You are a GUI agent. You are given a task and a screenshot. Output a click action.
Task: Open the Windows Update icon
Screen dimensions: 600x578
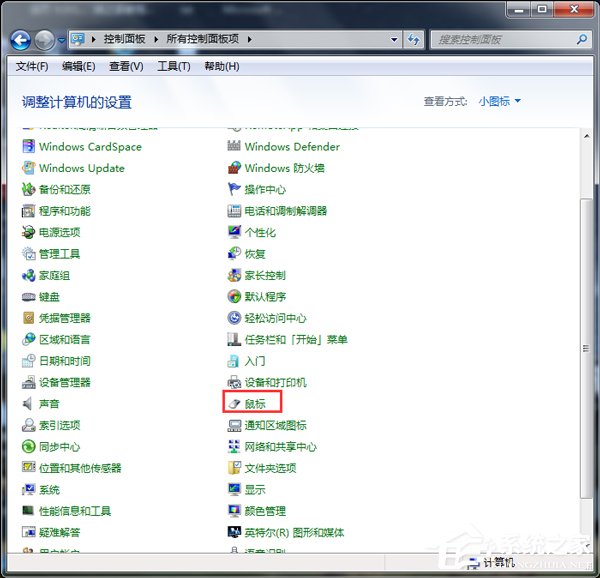[x=81, y=168]
